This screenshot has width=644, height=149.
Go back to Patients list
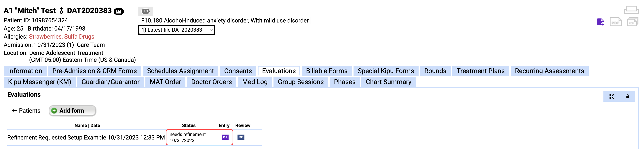click(x=26, y=111)
